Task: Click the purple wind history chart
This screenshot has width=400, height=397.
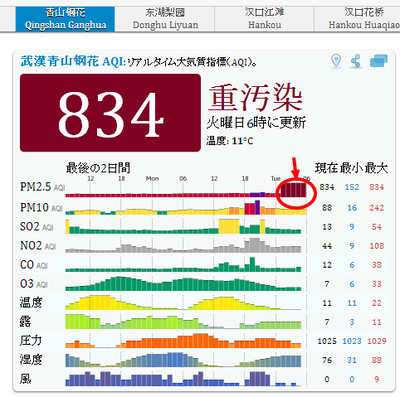Action: (x=183, y=379)
